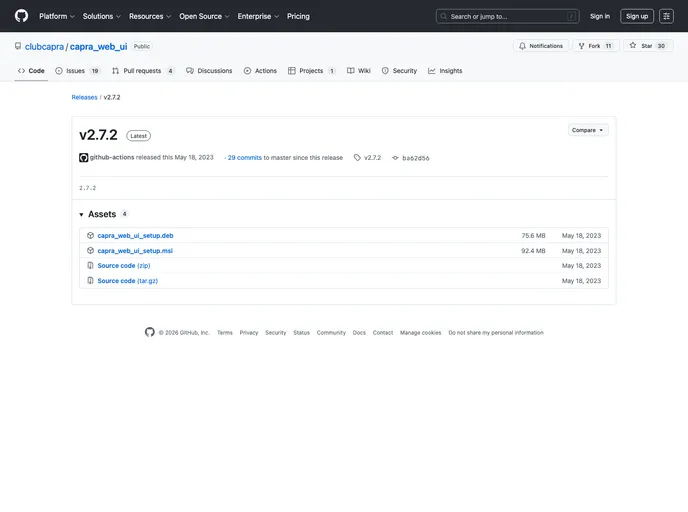Focus the Search or jump to field

[x=508, y=16]
